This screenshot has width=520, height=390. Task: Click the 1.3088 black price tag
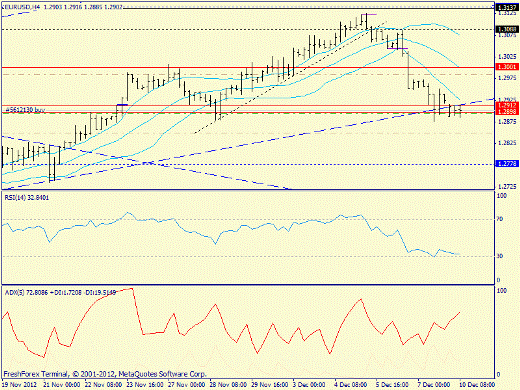pyautogui.click(x=507, y=29)
